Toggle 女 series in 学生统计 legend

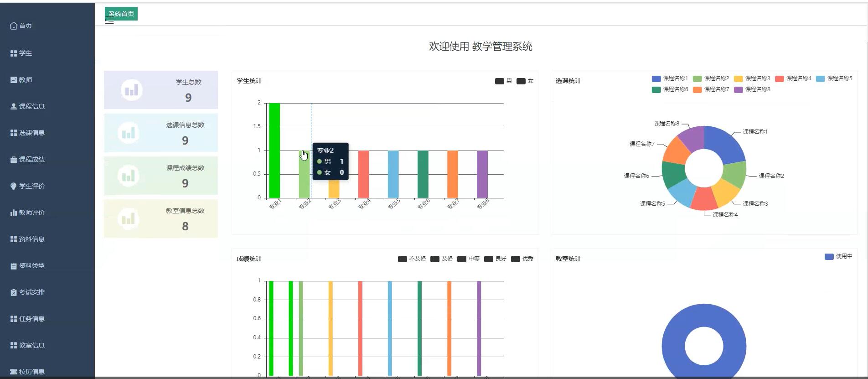[525, 81]
